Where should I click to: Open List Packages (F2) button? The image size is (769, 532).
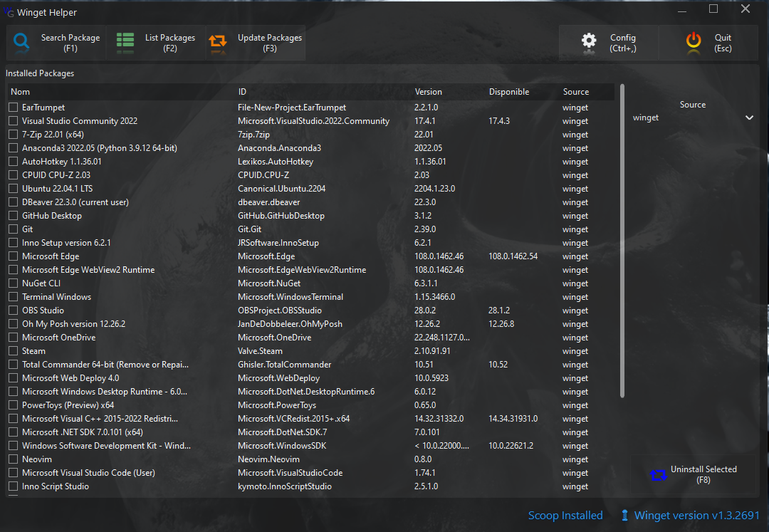point(156,43)
